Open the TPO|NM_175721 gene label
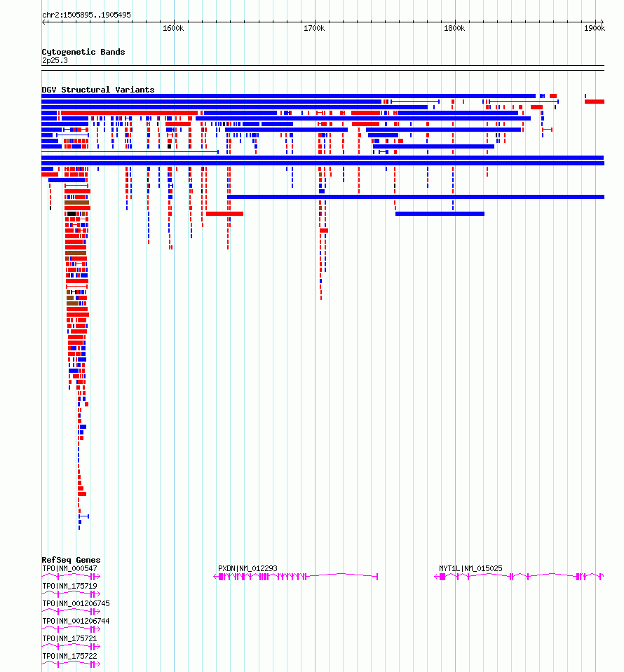Screen dimensions: 624x672 69,638
